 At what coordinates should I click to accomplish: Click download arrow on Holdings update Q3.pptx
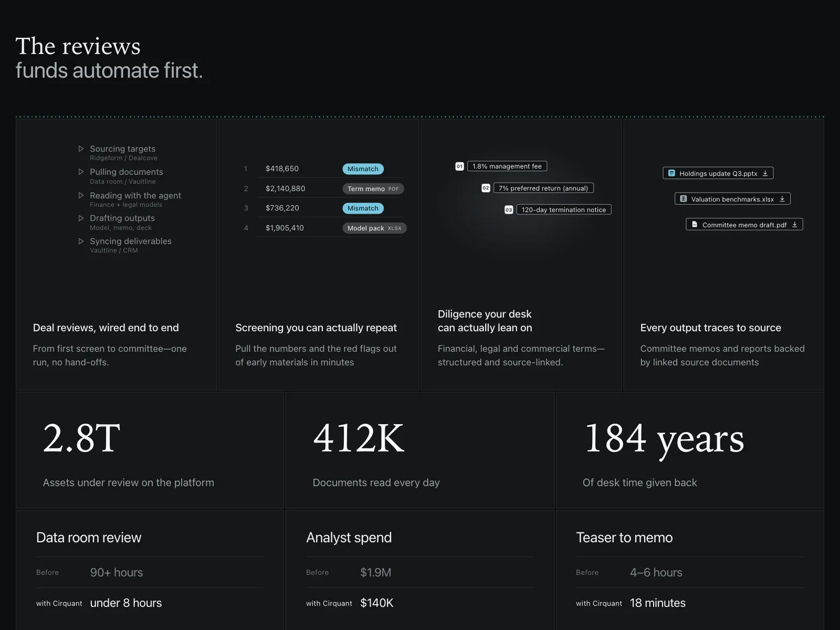(x=765, y=173)
